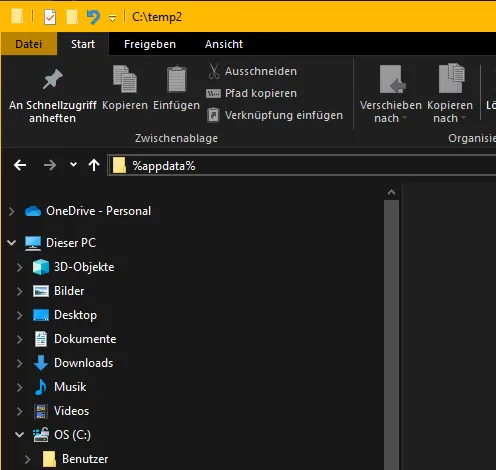This screenshot has height=470, width=496.
Task: Switch to the Freigeben tab
Action: 150,44
